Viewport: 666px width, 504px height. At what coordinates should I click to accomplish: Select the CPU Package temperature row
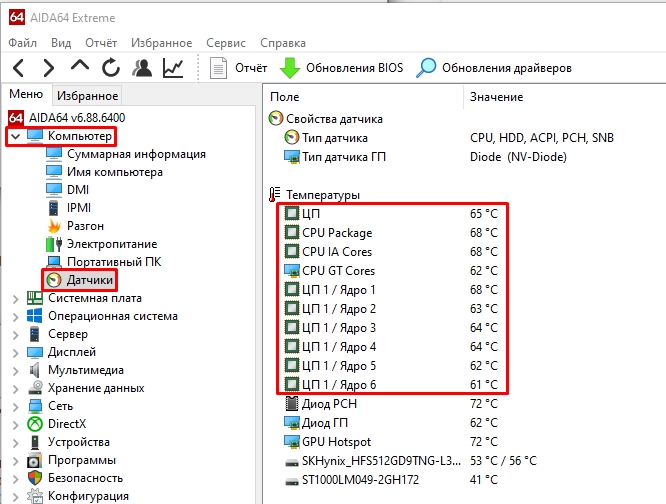tap(336, 233)
